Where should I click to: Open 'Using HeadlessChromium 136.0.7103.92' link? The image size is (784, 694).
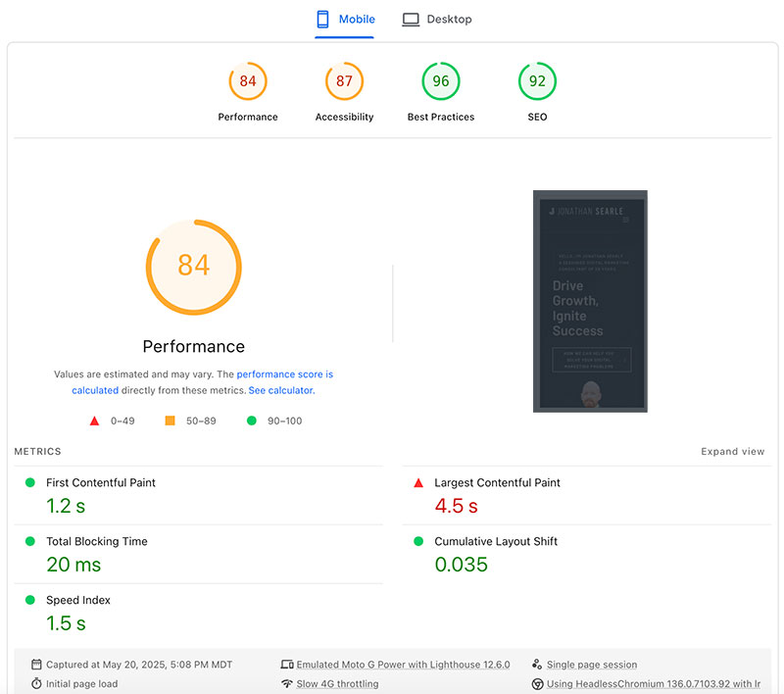pos(654,683)
